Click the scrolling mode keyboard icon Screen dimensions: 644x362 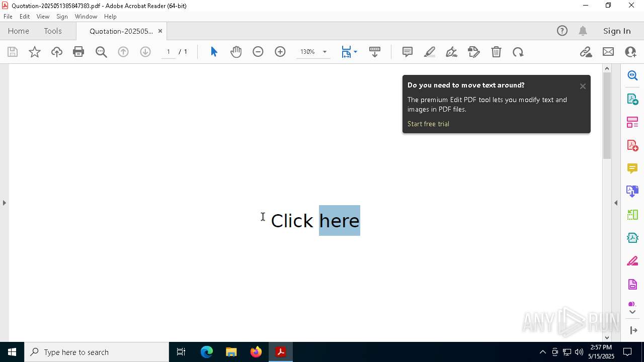(375, 52)
